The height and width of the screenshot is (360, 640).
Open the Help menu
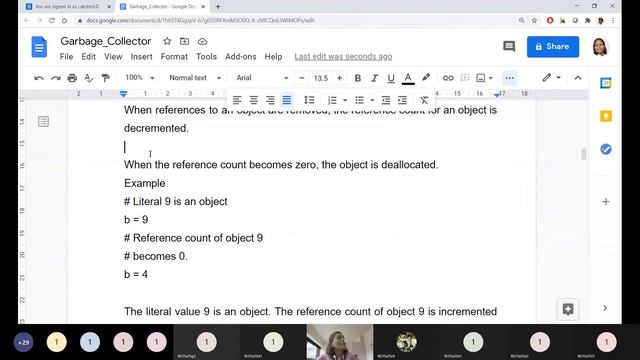[x=273, y=57]
